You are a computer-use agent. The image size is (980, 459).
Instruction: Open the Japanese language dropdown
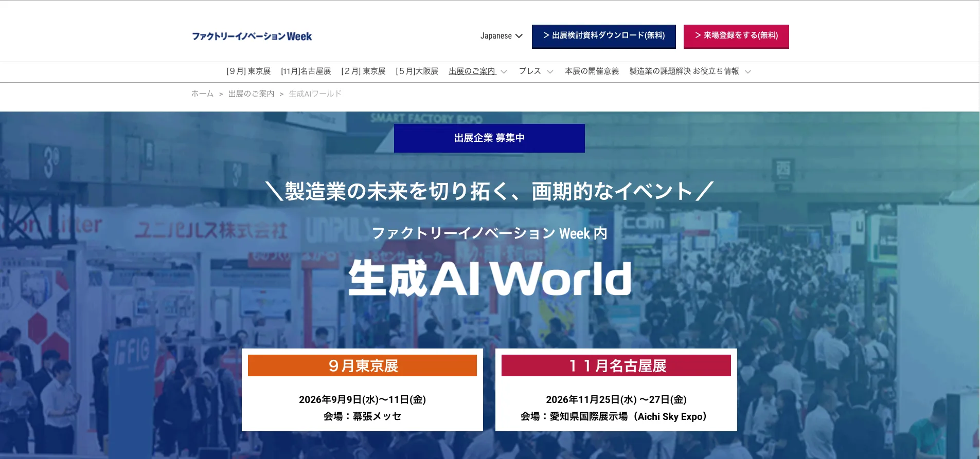(502, 36)
